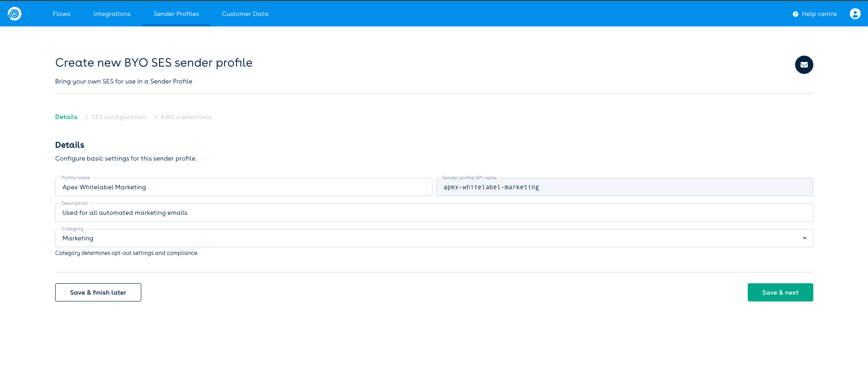The height and width of the screenshot is (374, 868).
Task: Click the app logo in the top bar
Action: (x=15, y=14)
